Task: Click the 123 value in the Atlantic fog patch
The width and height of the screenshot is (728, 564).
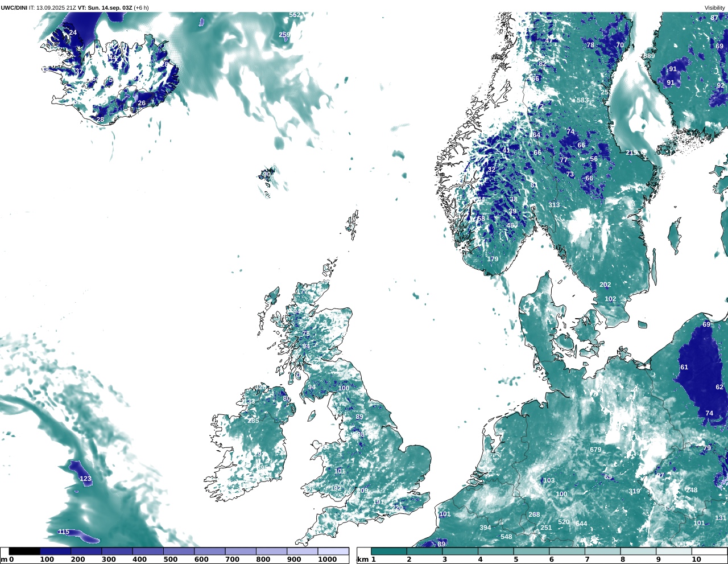Action: pos(85,479)
